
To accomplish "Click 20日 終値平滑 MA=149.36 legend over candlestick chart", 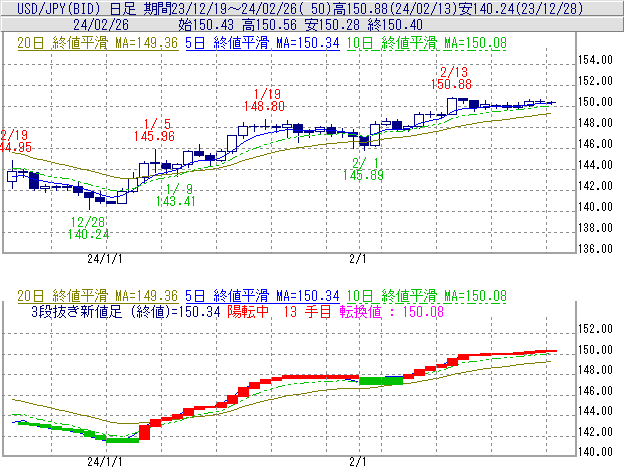I will click(x=98, y=43).
